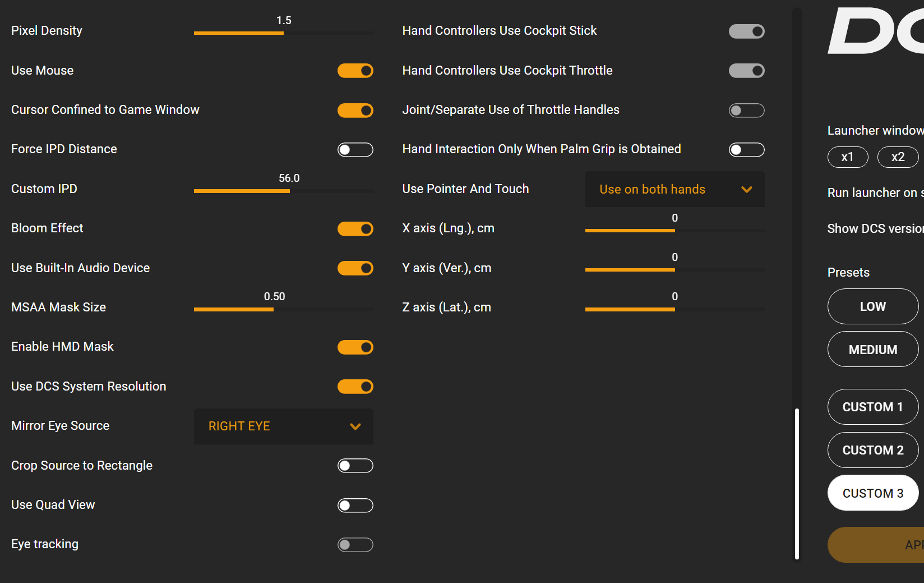Toggle the Use Mouse switch
This screenshot has height=583, width=924.
click(355, 71)
